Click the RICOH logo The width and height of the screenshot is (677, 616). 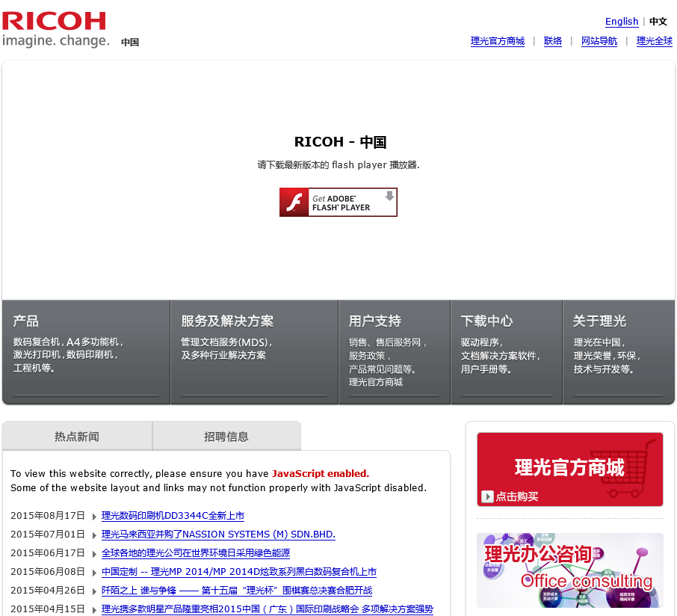point(56,29)
